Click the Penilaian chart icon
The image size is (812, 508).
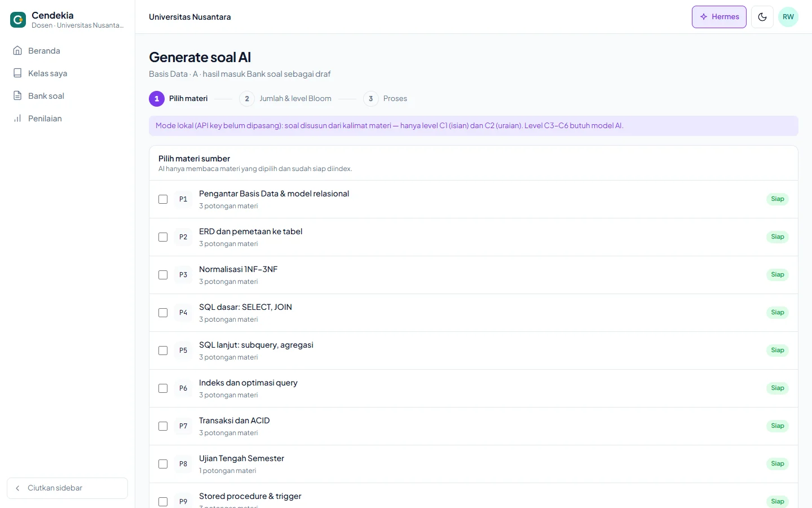(x=17, y=119)
